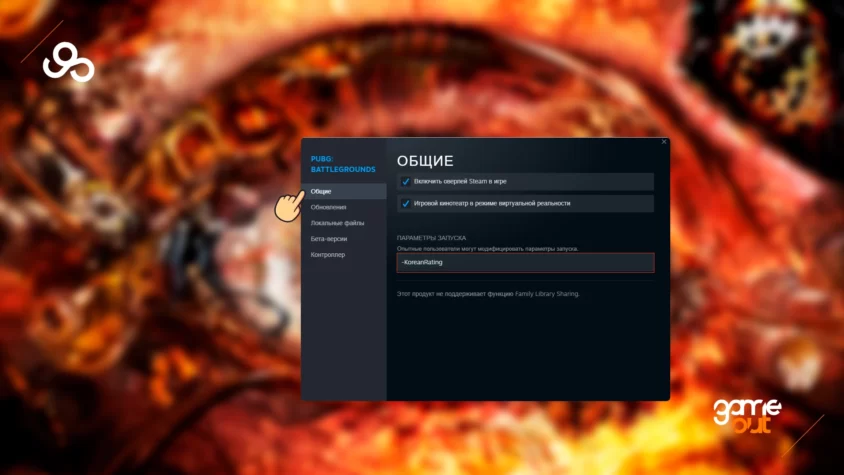844x475 pixels.
Task: Go to the Контроллер tab
Action: tap(327, 255)
